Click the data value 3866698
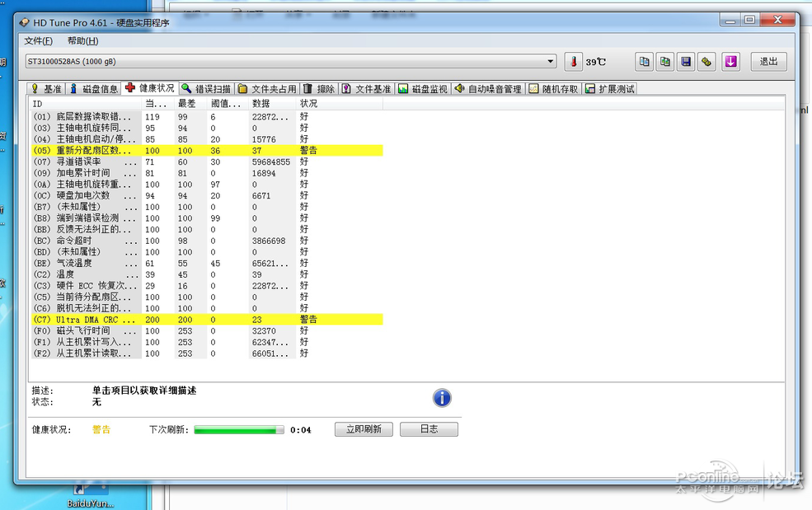812x510 pixels. 269,241
